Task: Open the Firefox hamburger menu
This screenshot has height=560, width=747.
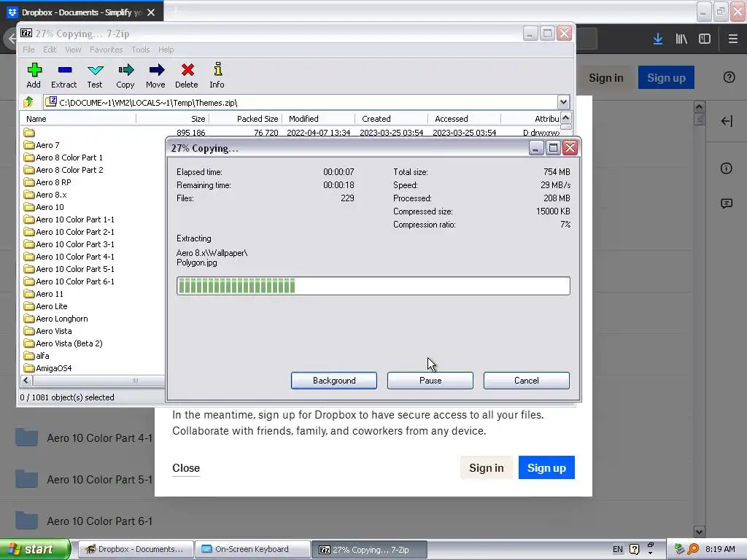Action: (732, 39)
